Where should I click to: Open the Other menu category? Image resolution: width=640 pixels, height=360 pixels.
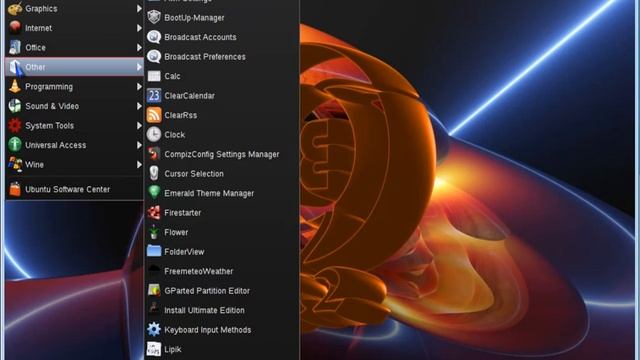(74, 67)
